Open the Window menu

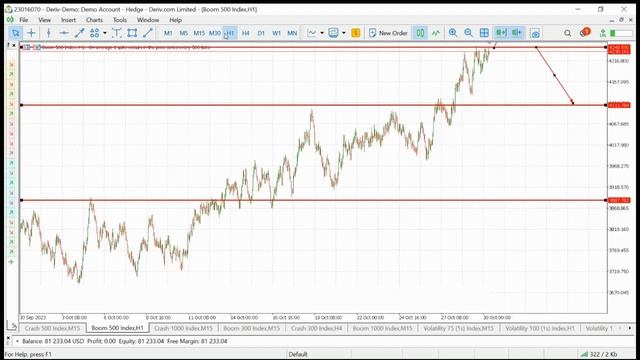[x=148, y=20]
